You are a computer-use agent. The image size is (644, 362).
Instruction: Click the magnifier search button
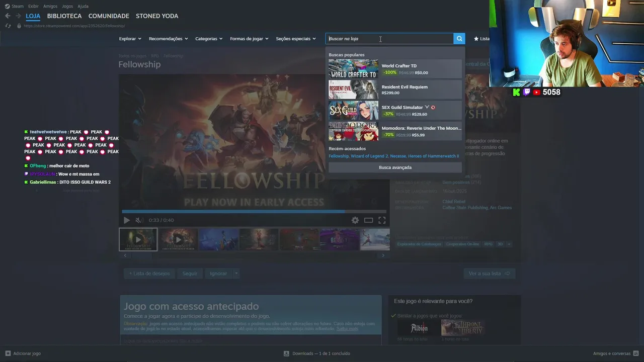pyautogui.click(x=459, y=39)
